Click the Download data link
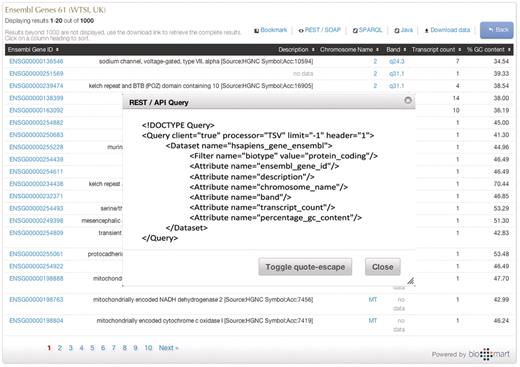This screenshot has width=520, height=367. [450, 30]
